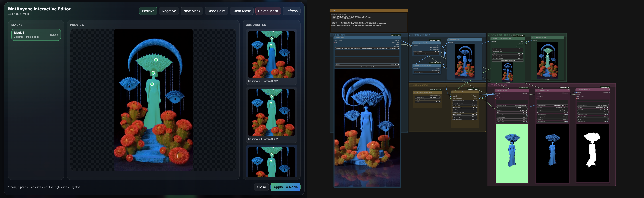
Task: Toggle save_output in Alpha Matte Video node
Action: tap(593, 121)
